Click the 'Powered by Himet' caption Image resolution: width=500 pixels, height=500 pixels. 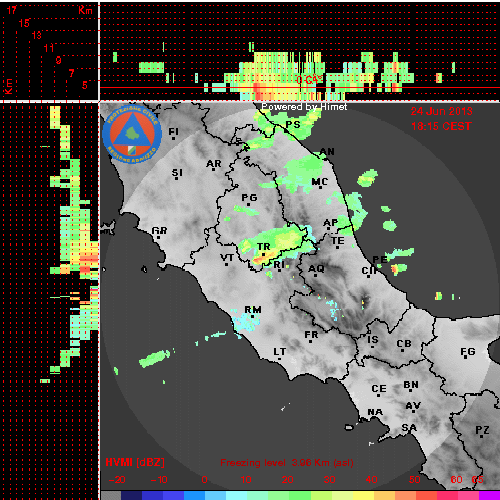point(304,107)
